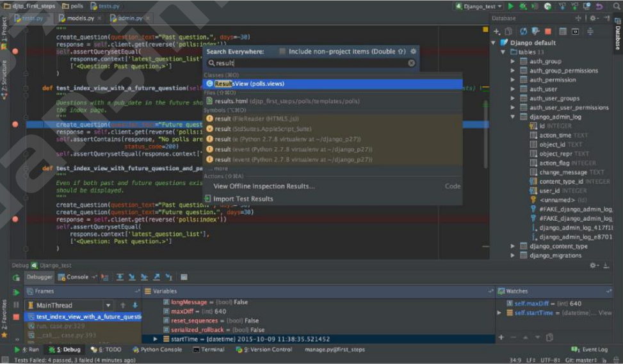Show more symbols via '... more'

tap(218, 168)
